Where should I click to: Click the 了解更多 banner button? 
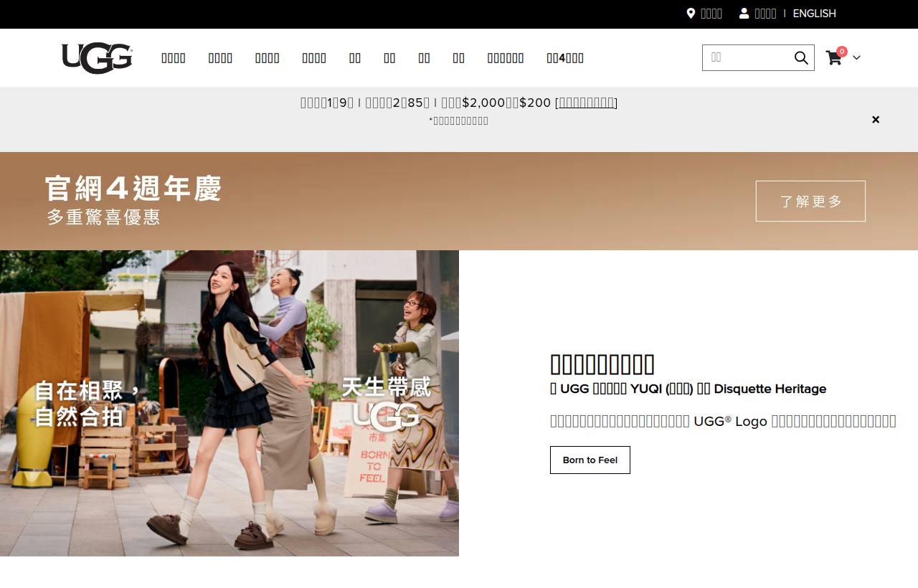tap(810, 201)
